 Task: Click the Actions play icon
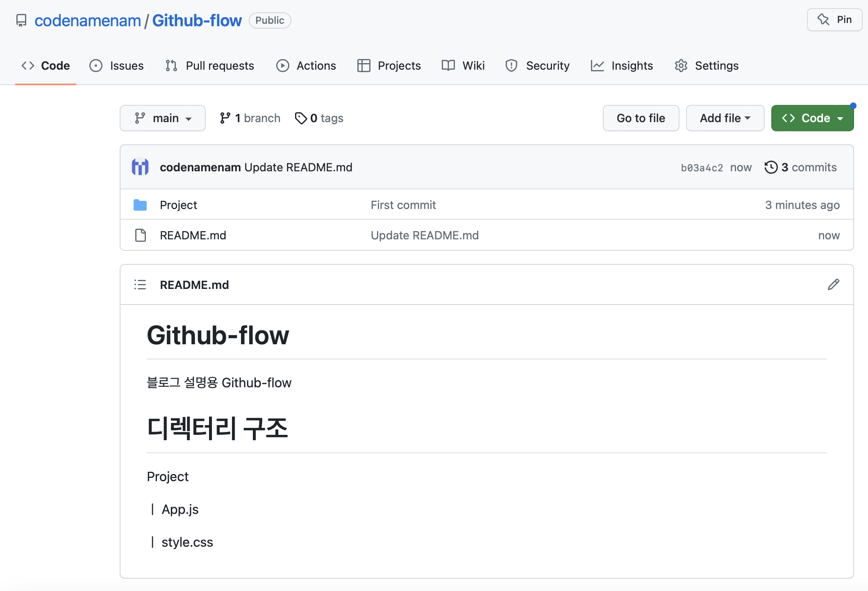pyautogui.click(x=283, y=66)
